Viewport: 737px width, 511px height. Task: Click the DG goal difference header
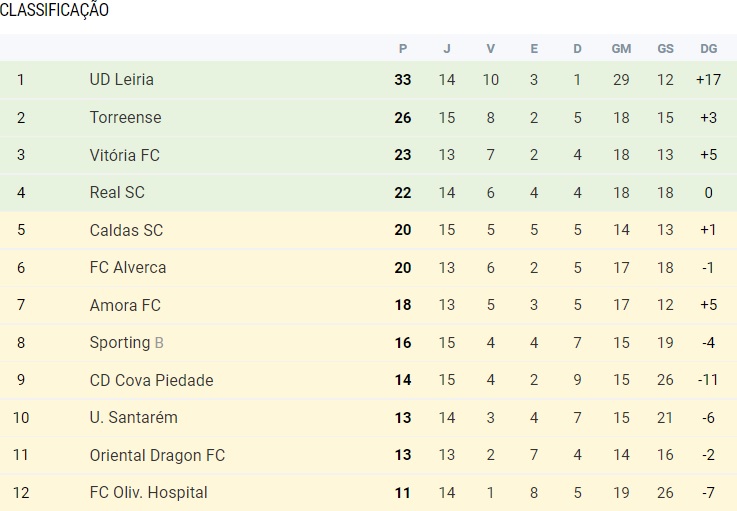pos(708,48)
